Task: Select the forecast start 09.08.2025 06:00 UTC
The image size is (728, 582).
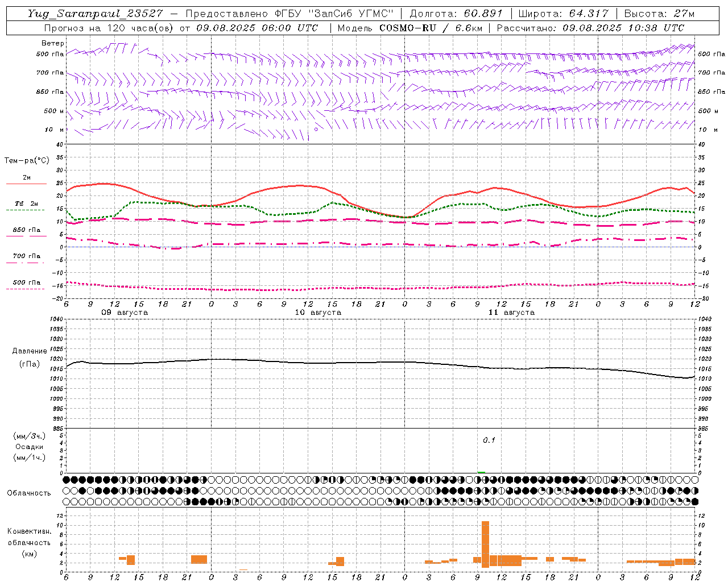Action: pyautogui.click(x=257, y=28)
